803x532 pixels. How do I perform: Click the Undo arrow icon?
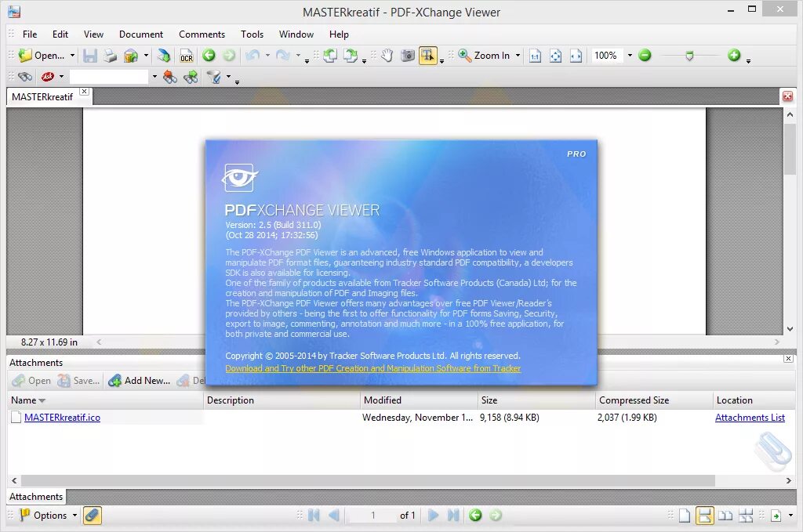pyautogui.click(x=253, y=56)
